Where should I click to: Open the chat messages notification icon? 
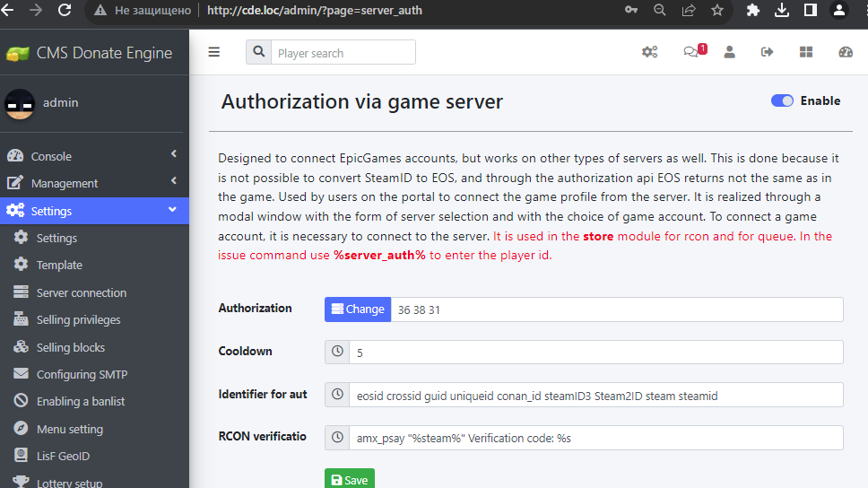[691, 52]
